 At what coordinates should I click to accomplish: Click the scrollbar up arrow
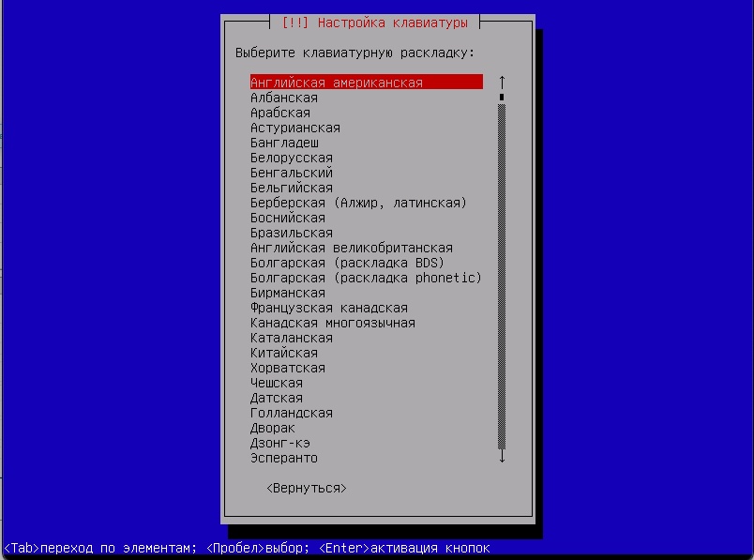tap(502, 82)
